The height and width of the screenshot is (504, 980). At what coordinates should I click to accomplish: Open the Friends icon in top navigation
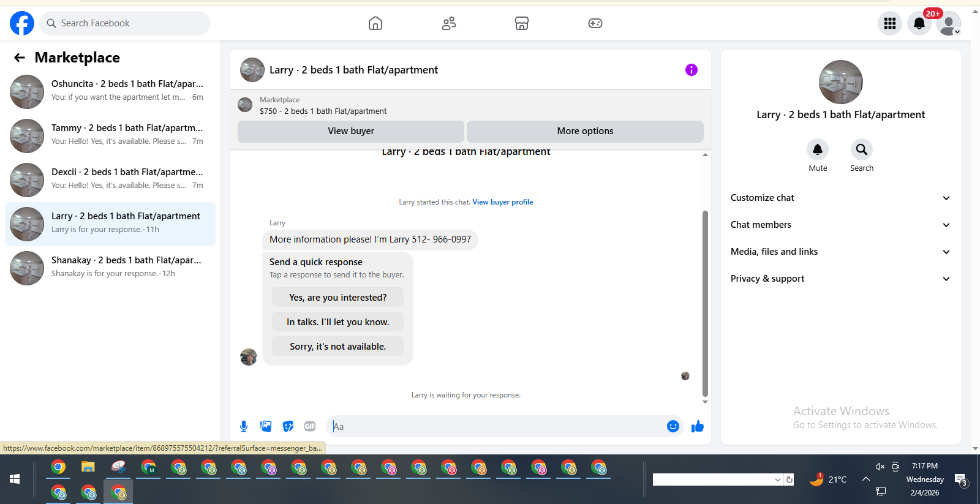[x=449, y=23]
